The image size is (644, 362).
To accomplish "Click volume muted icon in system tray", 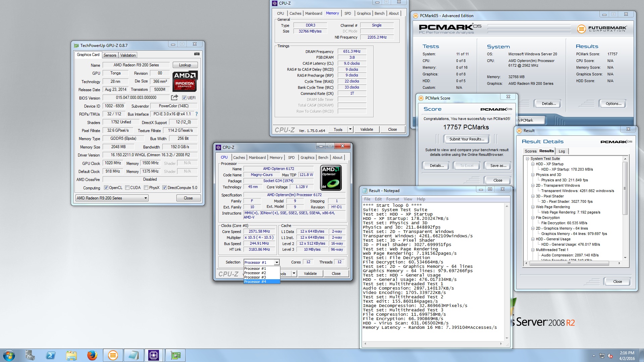I will coord(610,356).
